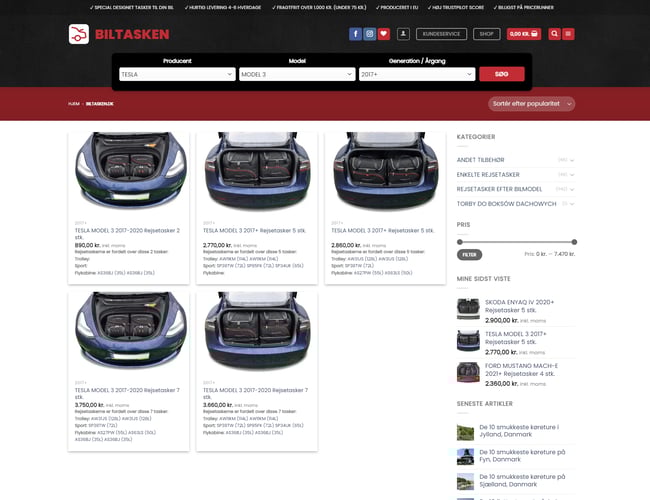Viewport: 650px width, 500px height.
Task: Expand the Rejsetasker efter bilmodel category
Action: 572,188
